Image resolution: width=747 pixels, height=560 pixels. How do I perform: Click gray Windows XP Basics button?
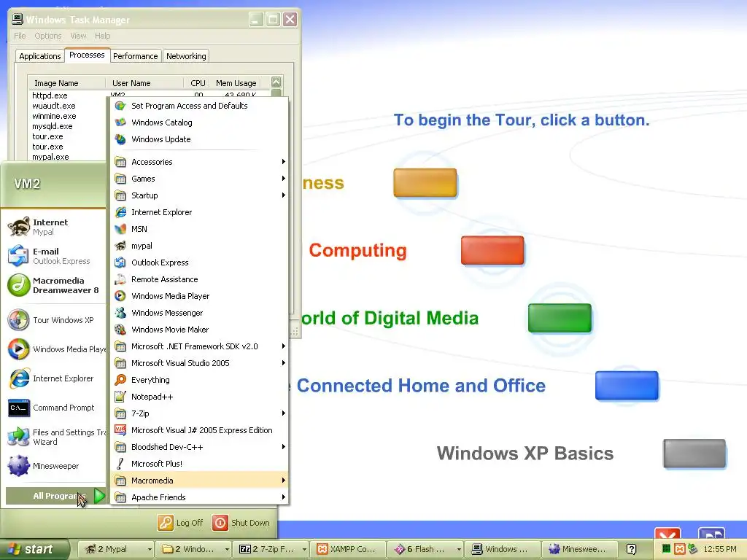pyautogui.click(x=694, y=454)
